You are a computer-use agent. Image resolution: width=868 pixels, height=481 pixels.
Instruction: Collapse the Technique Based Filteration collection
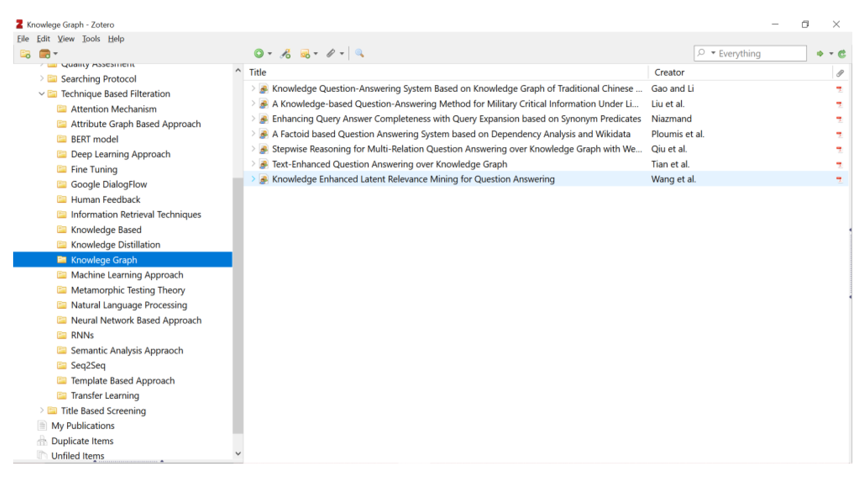point(41,94)
